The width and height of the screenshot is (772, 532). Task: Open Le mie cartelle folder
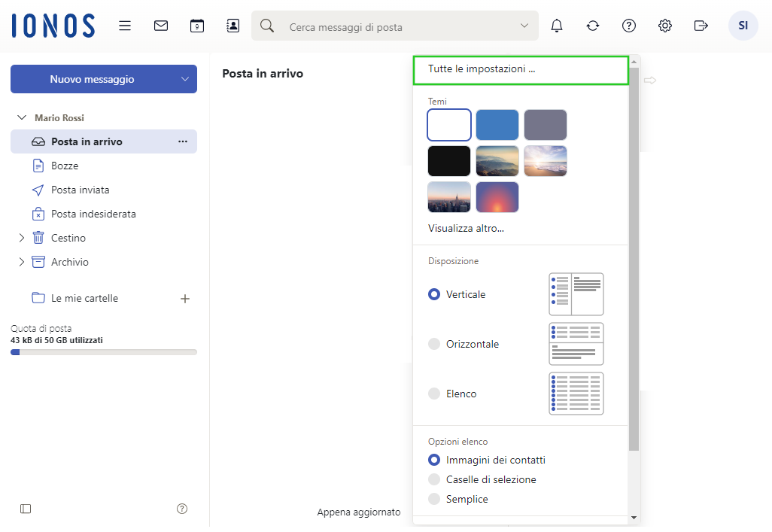[x=85, y=298]
